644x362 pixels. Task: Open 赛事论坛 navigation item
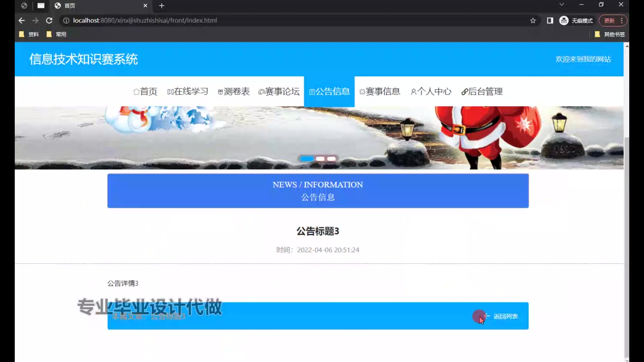pos(279,92)
